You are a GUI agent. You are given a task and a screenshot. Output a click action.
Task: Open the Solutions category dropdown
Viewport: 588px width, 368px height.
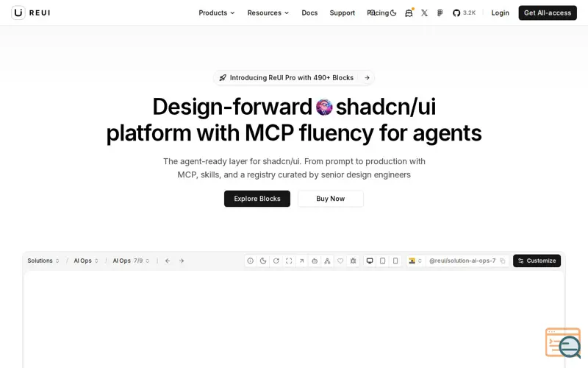(43, 261)
